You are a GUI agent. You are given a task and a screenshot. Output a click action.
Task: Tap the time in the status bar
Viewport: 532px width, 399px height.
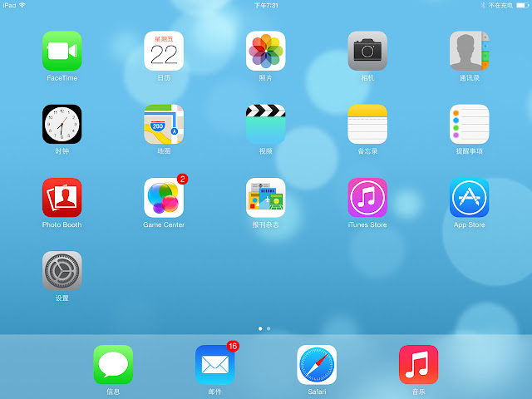tap(266, 6)
